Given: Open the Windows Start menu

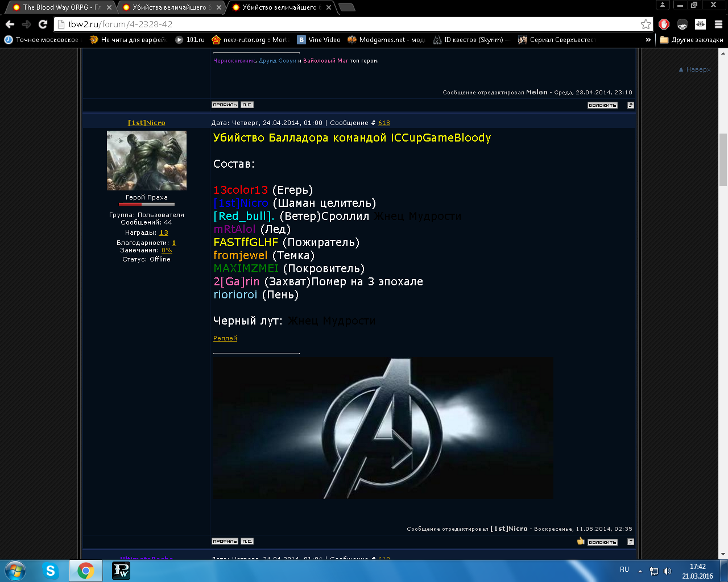Looking at the screenshot, I should coord(15,571).
